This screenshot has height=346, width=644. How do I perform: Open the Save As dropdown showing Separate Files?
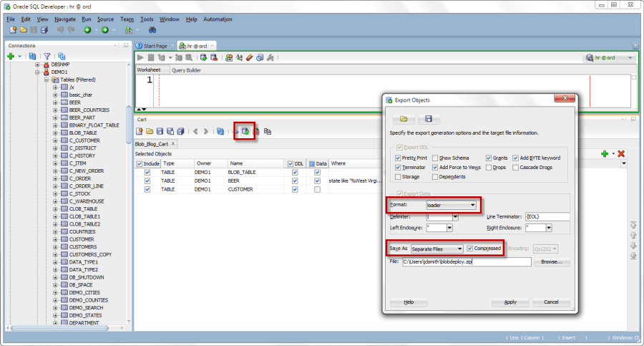pos(437,249)
